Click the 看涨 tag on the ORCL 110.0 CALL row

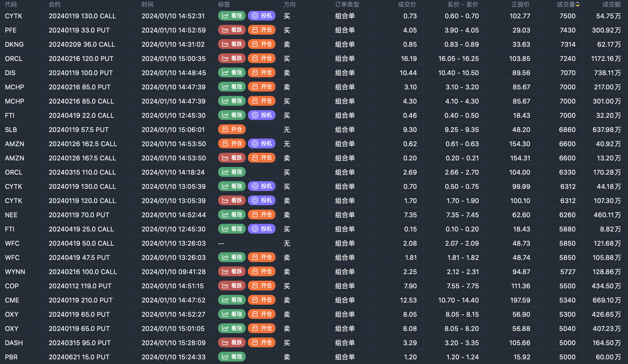click(232, 172)
